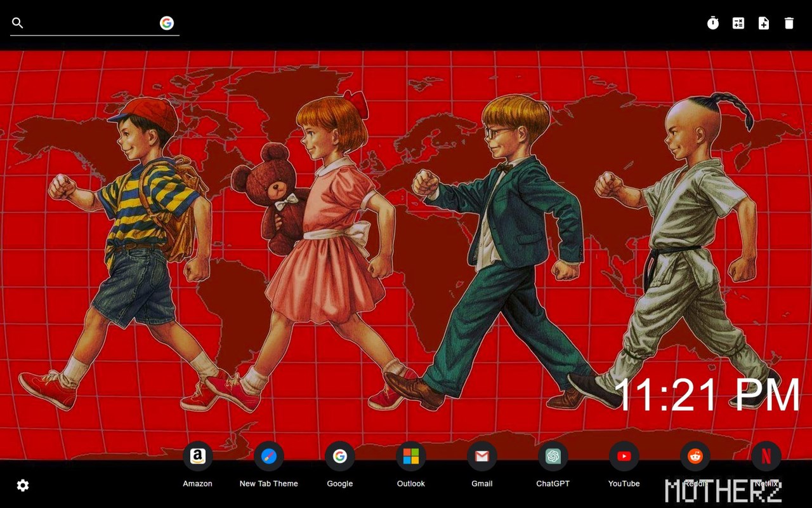Image resolution: width=812 pixels, height=508 pixels.
Task: Launch the Outlook shortcut
Action: (x=411, y=457)
